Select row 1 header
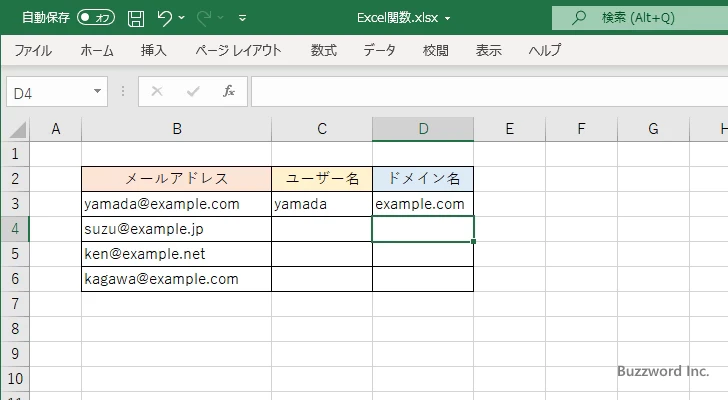The image size is (728, 400). click(15, 154)
